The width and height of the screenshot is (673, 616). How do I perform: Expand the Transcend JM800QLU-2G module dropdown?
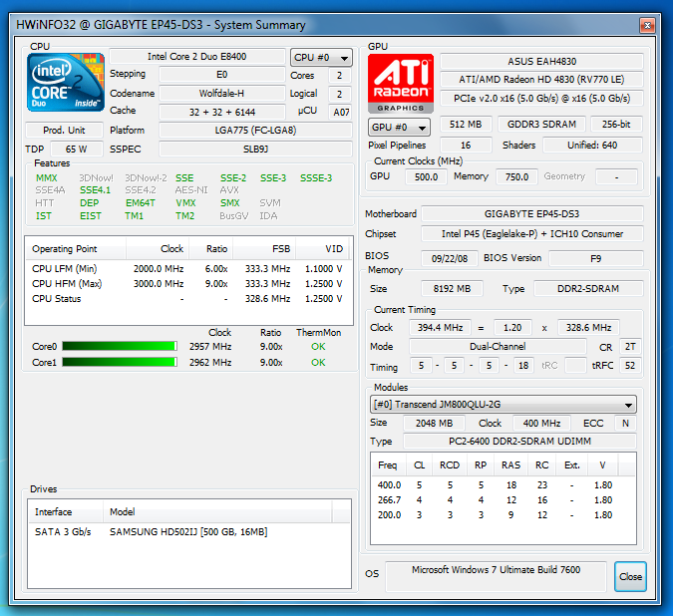click(x=503, y=405)
